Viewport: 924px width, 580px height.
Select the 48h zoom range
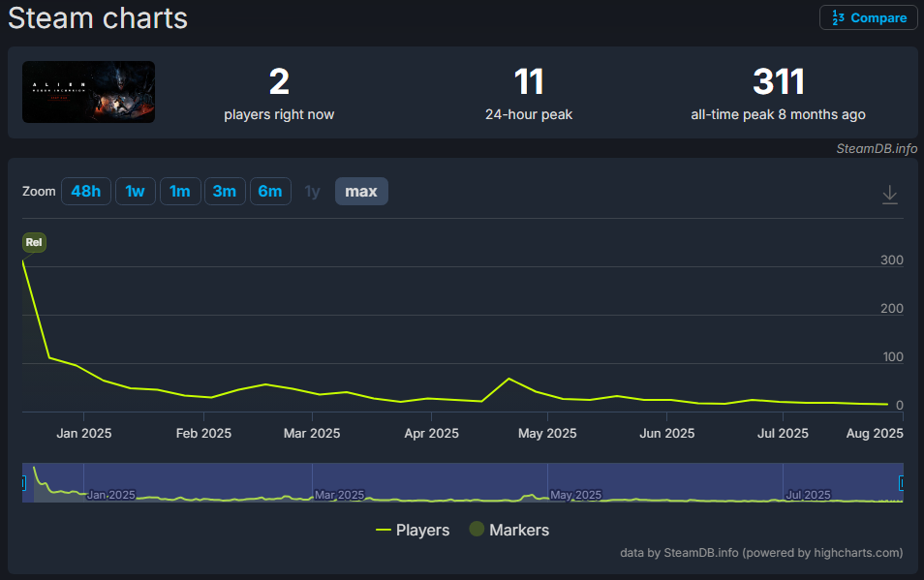pos(86,192)
